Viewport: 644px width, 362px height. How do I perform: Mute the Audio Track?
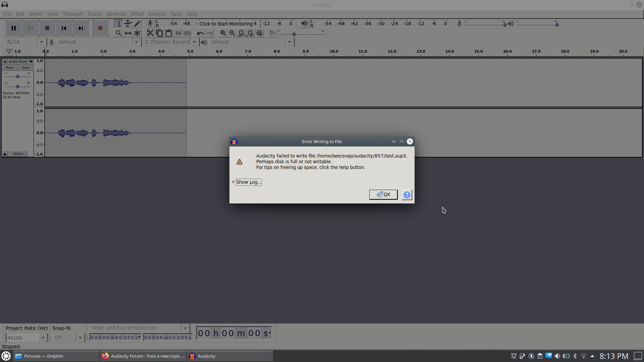coord(9,67)
